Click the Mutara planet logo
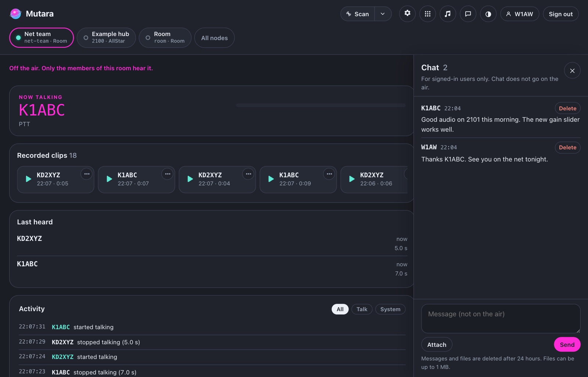Screen dimensions: 588x377 15,14
